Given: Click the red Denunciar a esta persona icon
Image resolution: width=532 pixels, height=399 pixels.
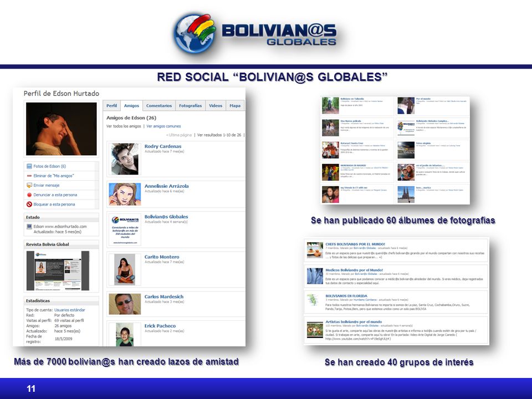Looking at the screenshot, I should pos(29,195).
